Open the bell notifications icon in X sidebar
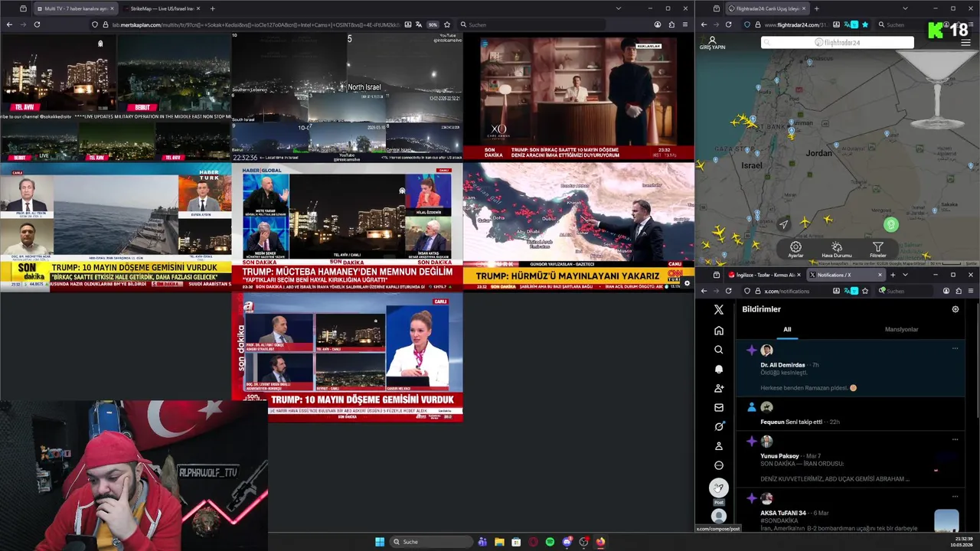 pyautogui.click(x=718, y=369)
